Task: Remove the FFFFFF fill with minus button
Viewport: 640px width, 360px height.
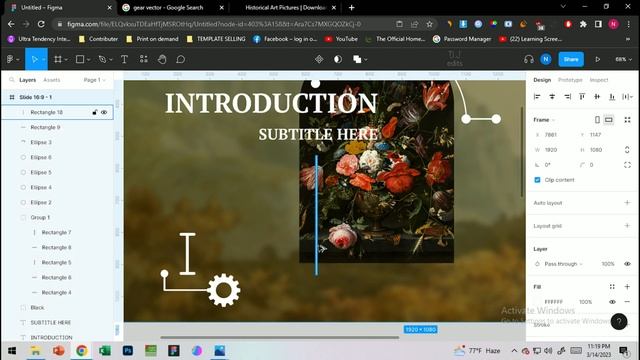Action: (627, 302)
